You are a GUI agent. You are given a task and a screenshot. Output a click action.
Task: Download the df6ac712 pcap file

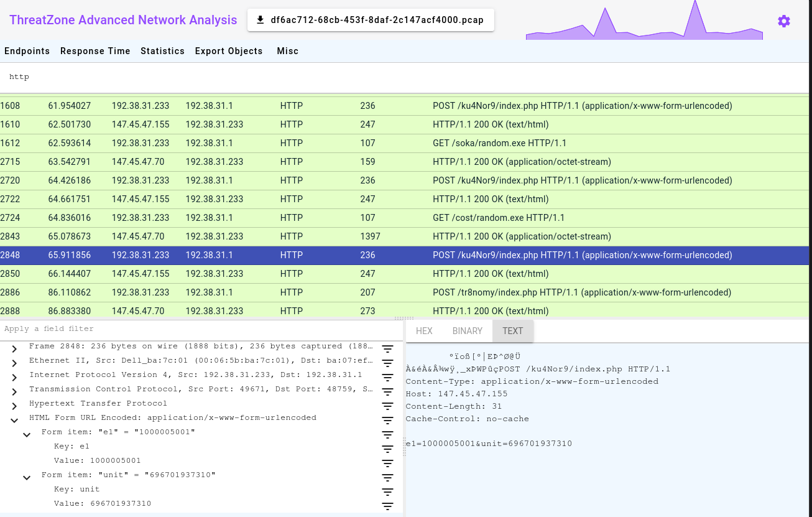[x=371, y=20]
